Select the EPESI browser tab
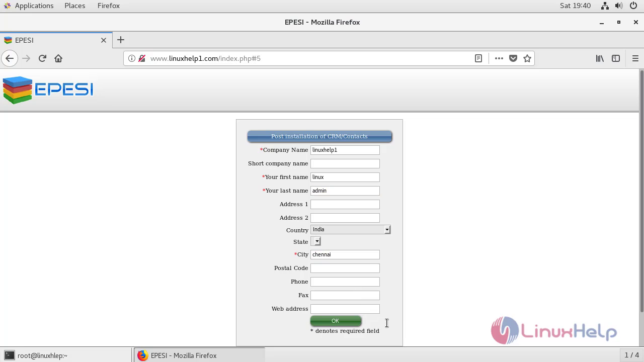The image size is (644, 362). pos(55,40)
